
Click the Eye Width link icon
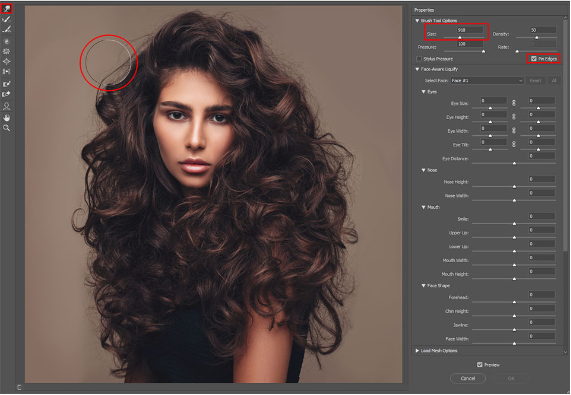coord(514,130)
